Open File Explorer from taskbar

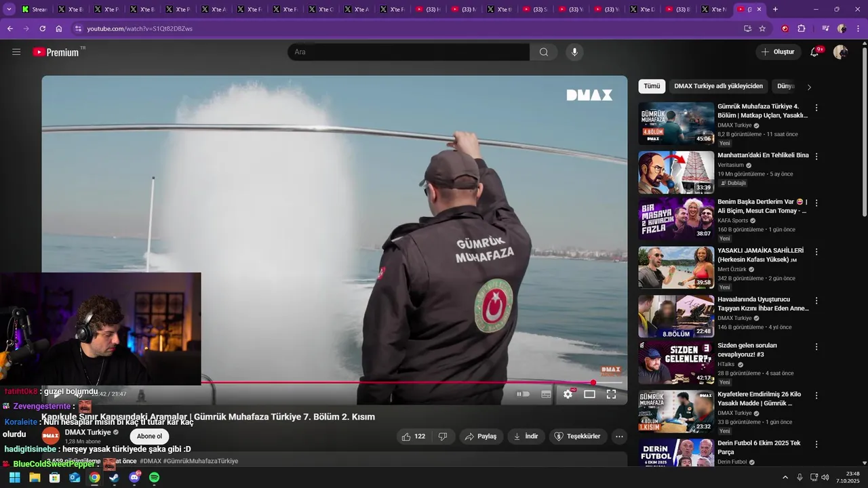[x=35, y=478]
